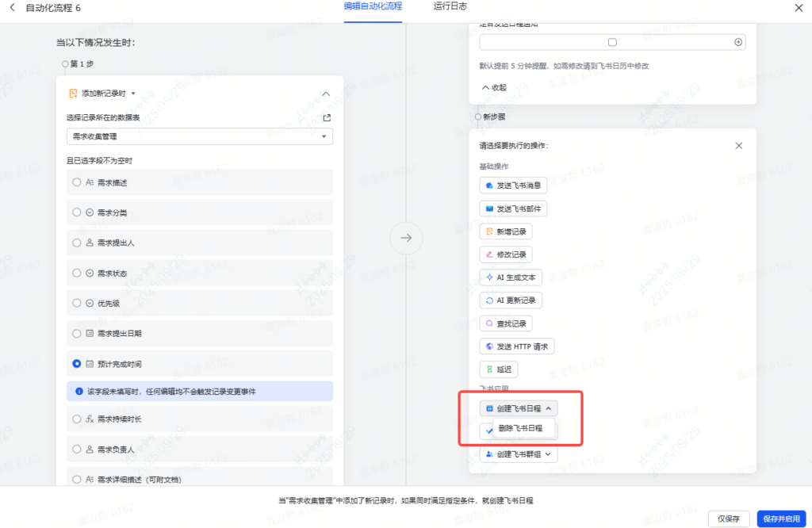This screenshot has width=812, height=528.
Task: Pick the AI 生成文本 action
Action: (x=511, y=277)
